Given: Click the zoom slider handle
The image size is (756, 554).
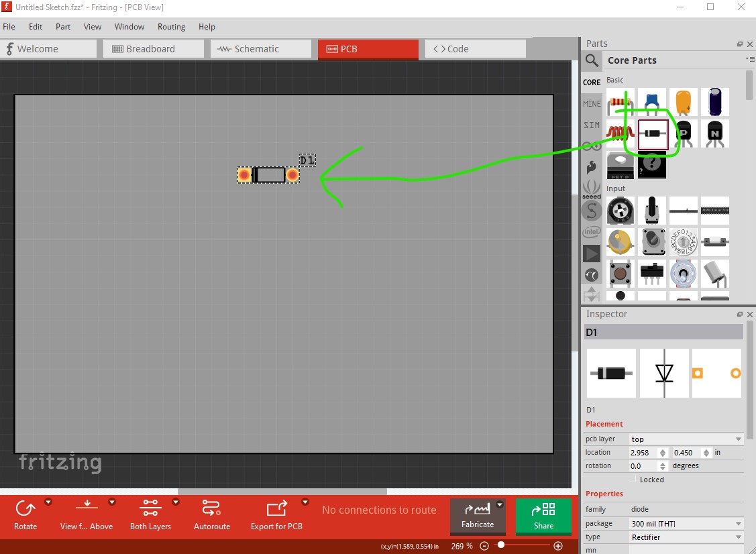Looking at the screenshot, I should (x=501, y=545).
